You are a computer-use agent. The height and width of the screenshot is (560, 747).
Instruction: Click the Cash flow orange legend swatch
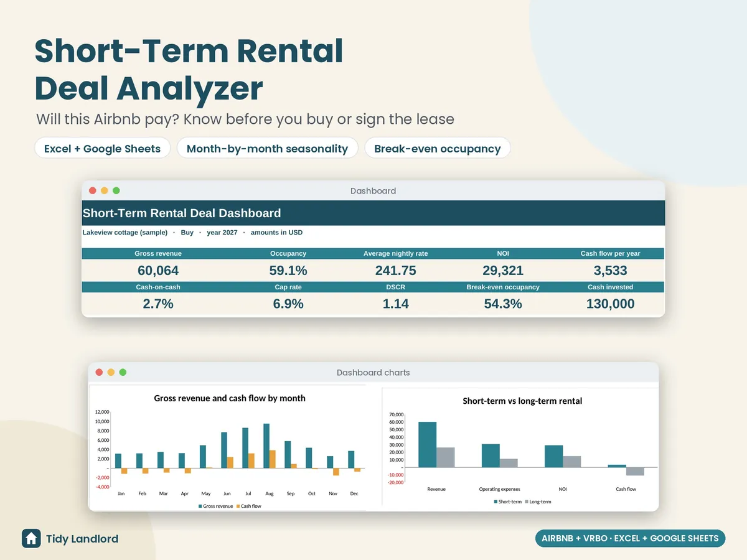[238, 506]
